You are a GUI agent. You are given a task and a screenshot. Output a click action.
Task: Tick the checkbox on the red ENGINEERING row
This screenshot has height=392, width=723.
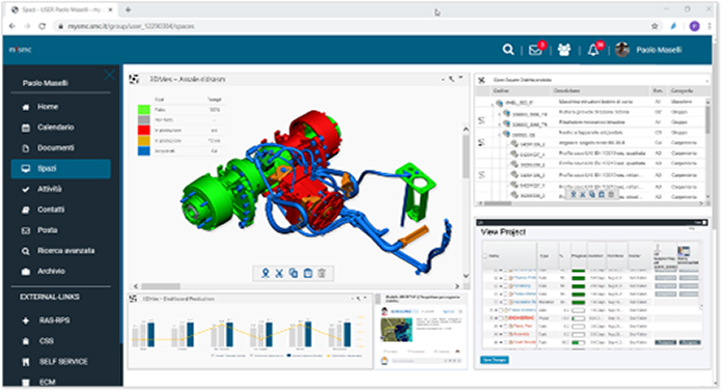pyautogui.click(x=501, y=318)
